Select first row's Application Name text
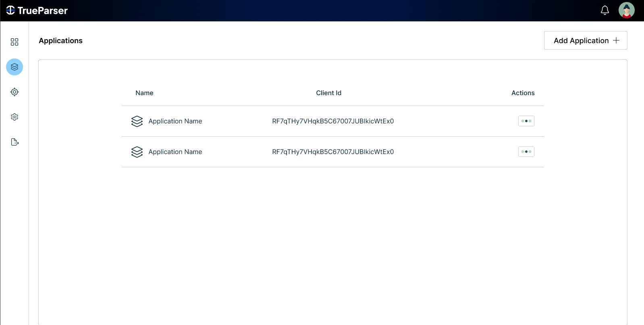644x325 pixels. pos(175,121)
